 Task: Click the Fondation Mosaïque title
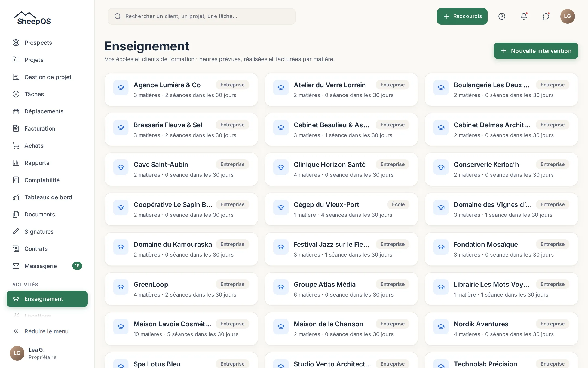[486, 244]
